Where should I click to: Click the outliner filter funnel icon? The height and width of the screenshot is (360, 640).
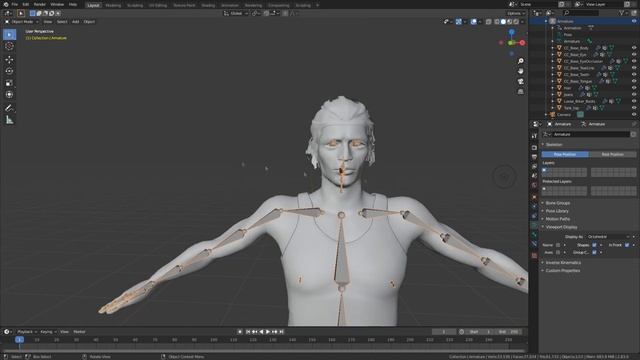point(622,13)
